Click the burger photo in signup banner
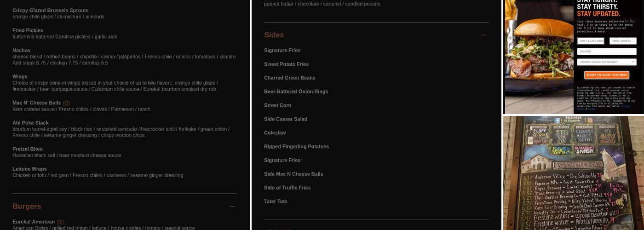This screenshot has height=230, width=644. (x=539, y=55)
